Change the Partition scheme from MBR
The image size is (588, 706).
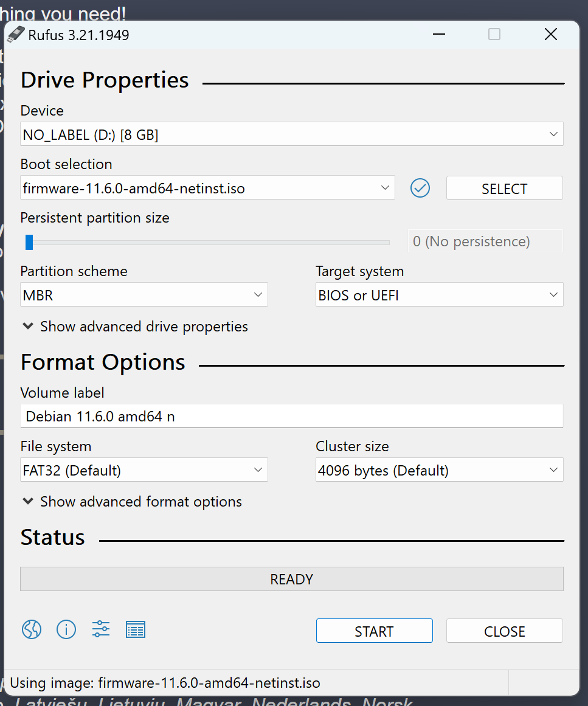(144, 296)
